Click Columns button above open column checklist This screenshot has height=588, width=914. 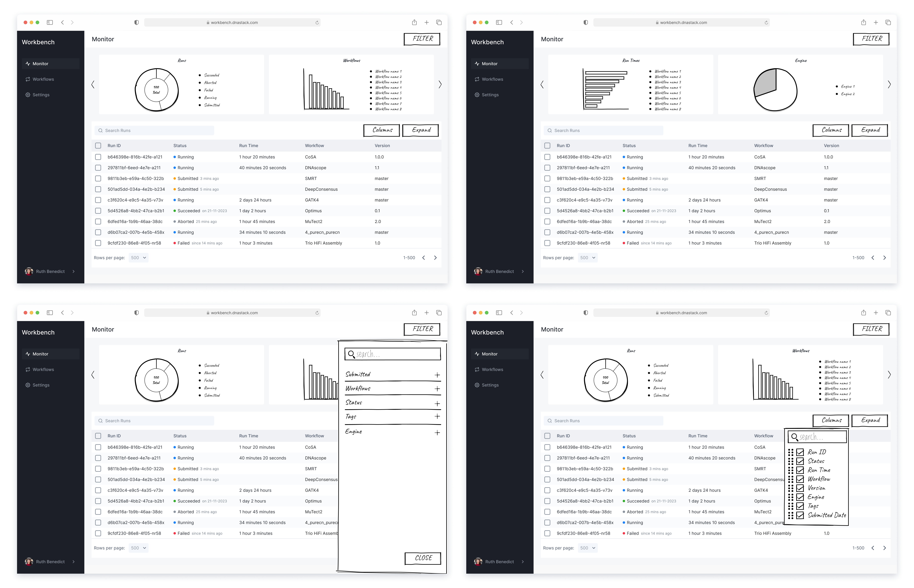831,420
